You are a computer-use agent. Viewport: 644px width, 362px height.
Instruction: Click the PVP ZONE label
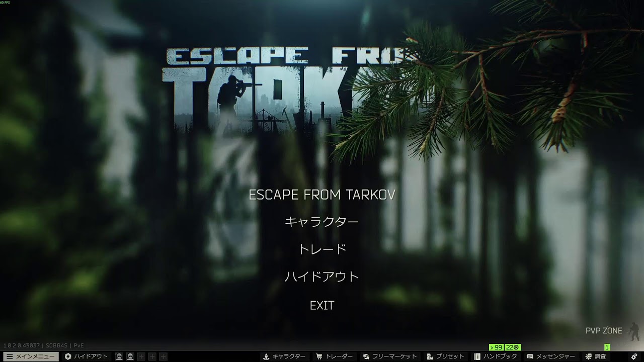(x=604, y=331)
